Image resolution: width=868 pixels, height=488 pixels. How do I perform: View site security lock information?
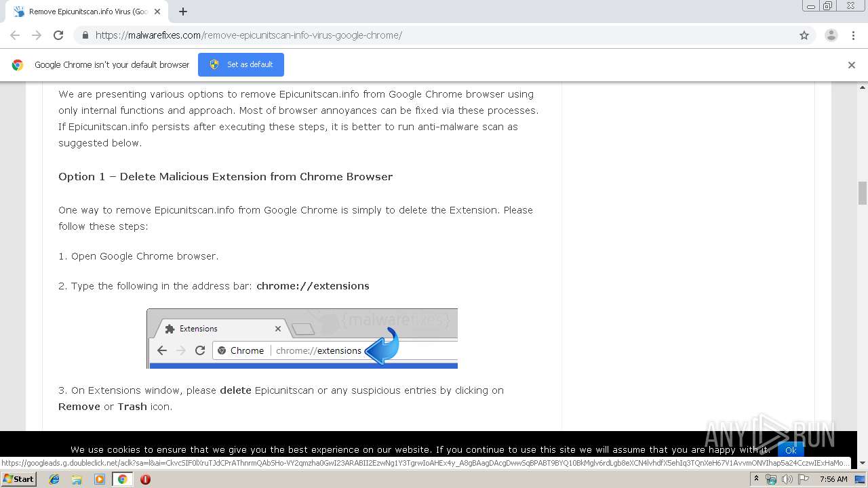click(x=85, y=35)
